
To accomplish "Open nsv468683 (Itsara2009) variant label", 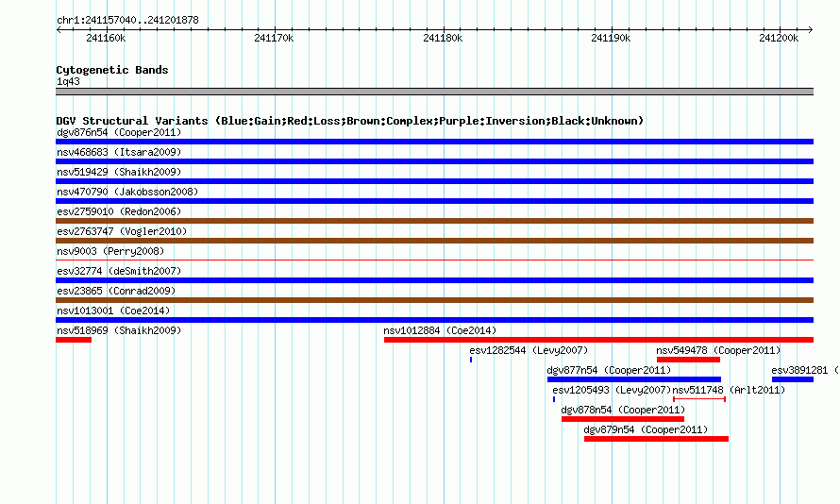I will pos(119,152).
